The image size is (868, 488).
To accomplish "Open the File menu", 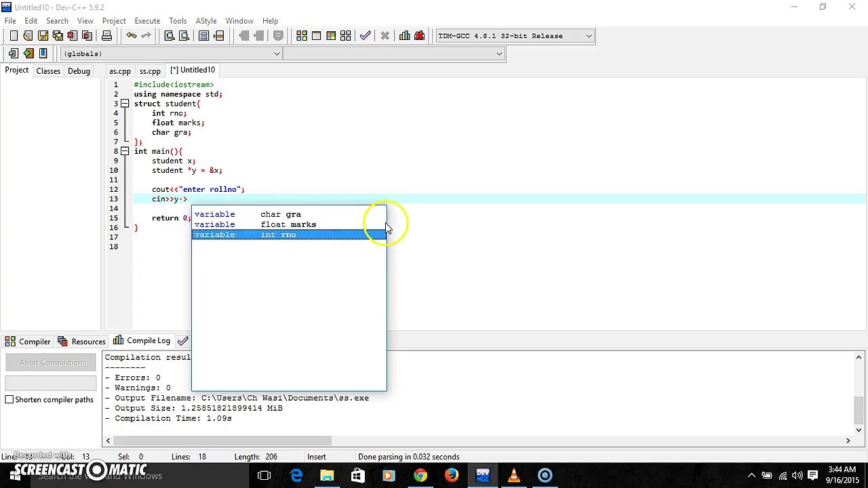I will click(10, 21).
